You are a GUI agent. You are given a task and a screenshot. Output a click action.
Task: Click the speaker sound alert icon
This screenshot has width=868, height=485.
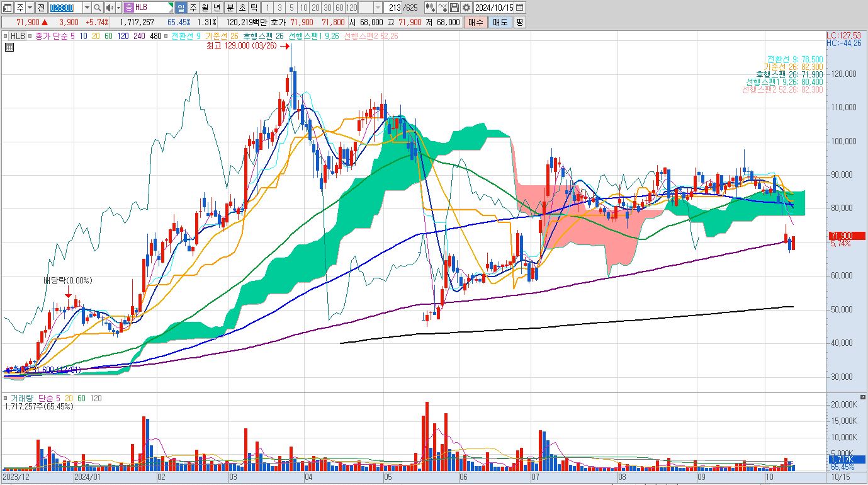click(109, 8)
